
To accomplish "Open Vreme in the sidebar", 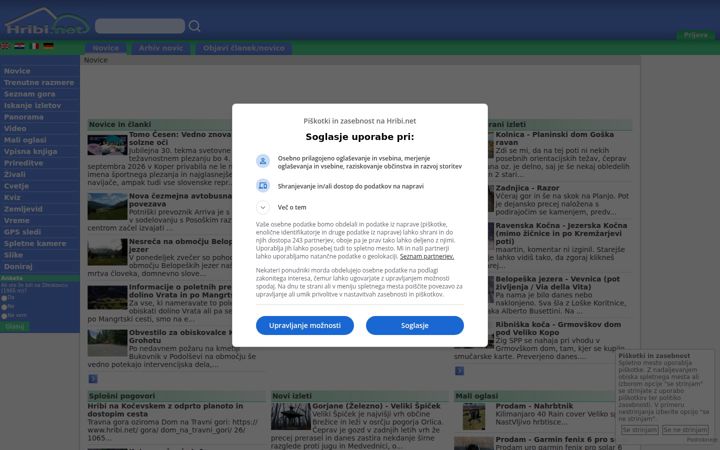I will point(17,220).
